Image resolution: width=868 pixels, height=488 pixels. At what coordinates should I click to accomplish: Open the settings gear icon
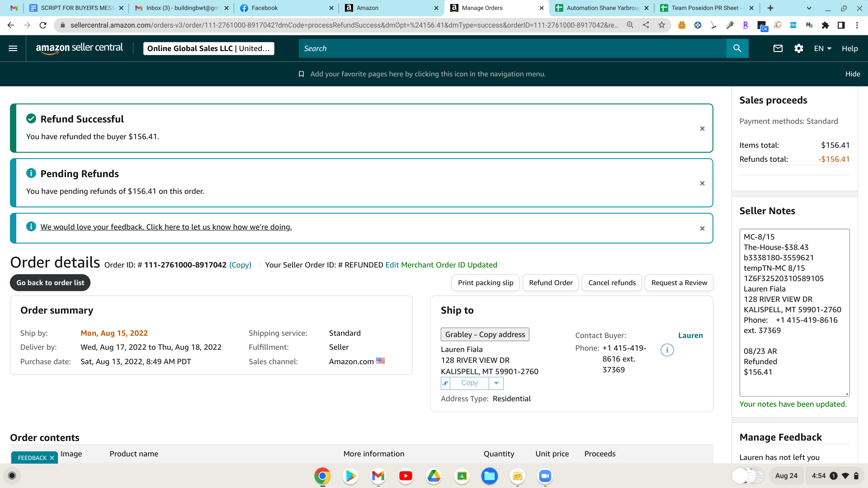(799, 48)
